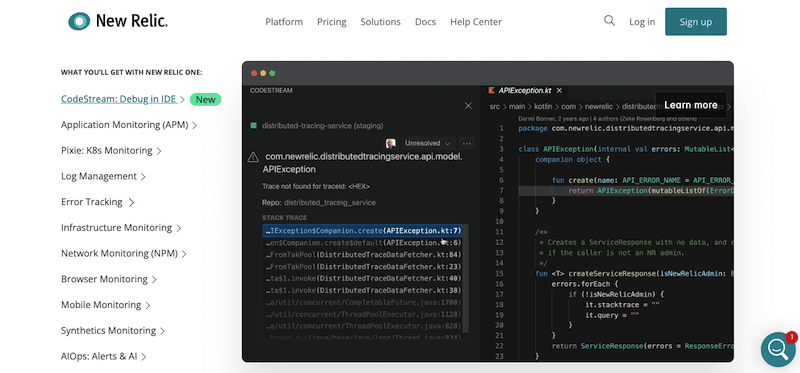Image resolution: width=800 pixels, height=373 pixels.
Task: Click the APIException.kt editor tab
Action: (525, 90)
